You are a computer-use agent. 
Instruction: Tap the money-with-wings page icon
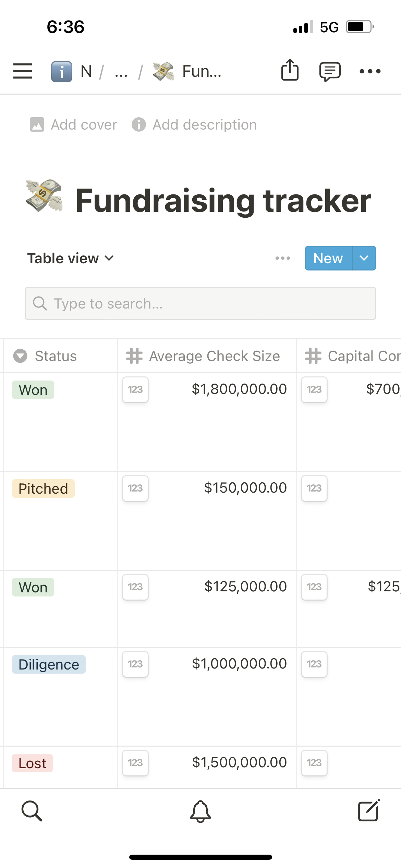(44, 196)
